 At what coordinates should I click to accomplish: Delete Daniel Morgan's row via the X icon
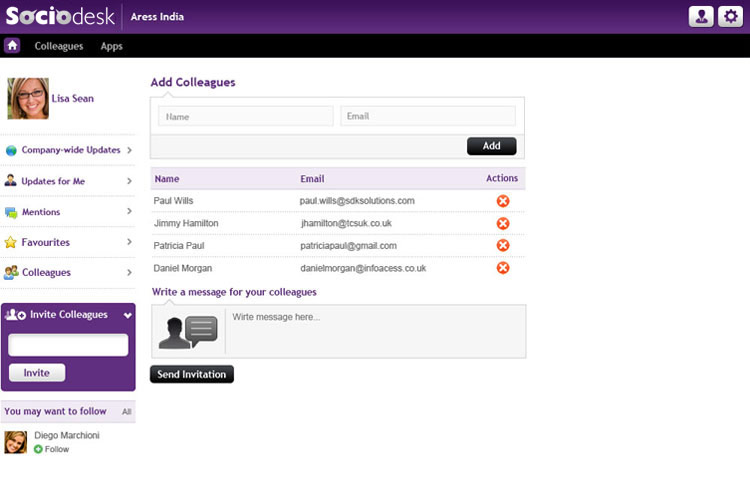tap(503, 268)
